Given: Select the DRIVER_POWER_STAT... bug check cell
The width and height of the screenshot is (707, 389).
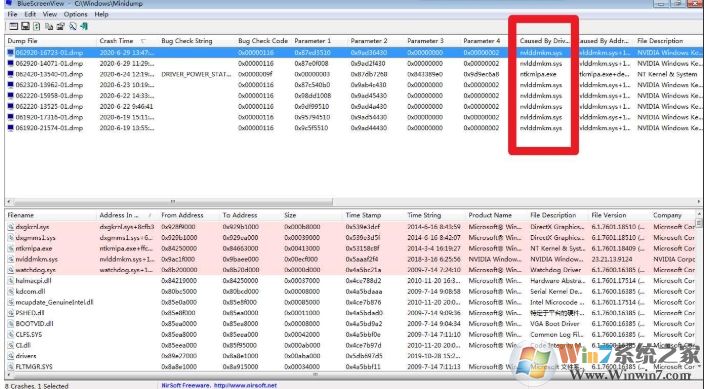Looking at the screenshot, I should pyautogui.click(x=196, y=74).
